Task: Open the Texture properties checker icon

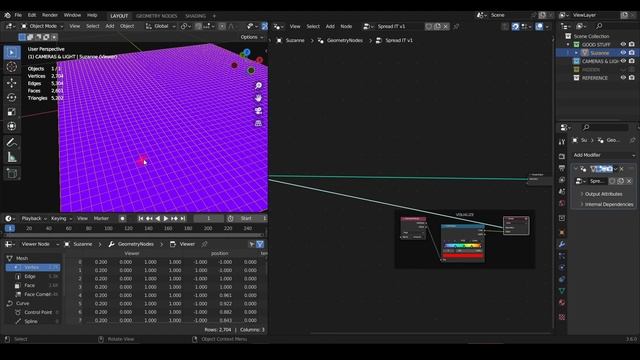Action: (562, 317)
